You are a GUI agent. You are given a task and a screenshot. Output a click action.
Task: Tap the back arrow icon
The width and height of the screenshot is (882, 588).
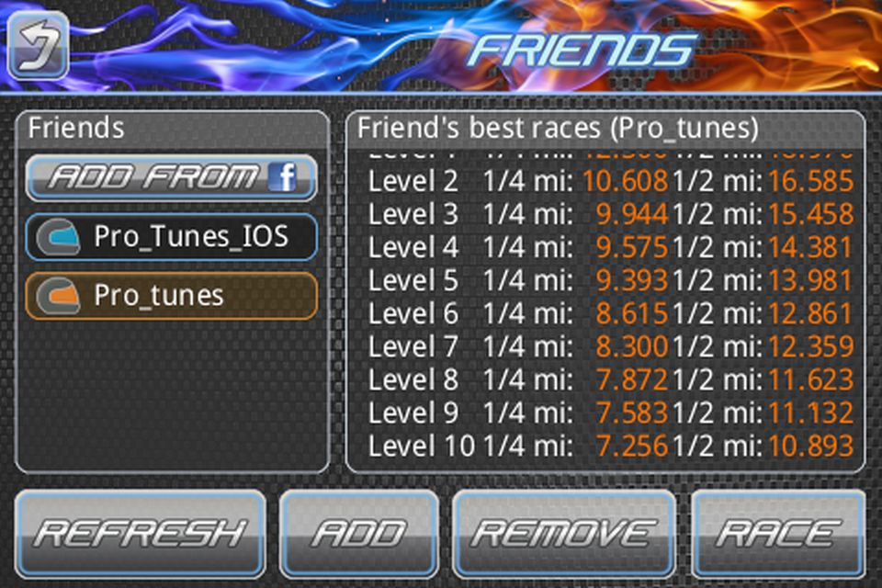[39, 45]
